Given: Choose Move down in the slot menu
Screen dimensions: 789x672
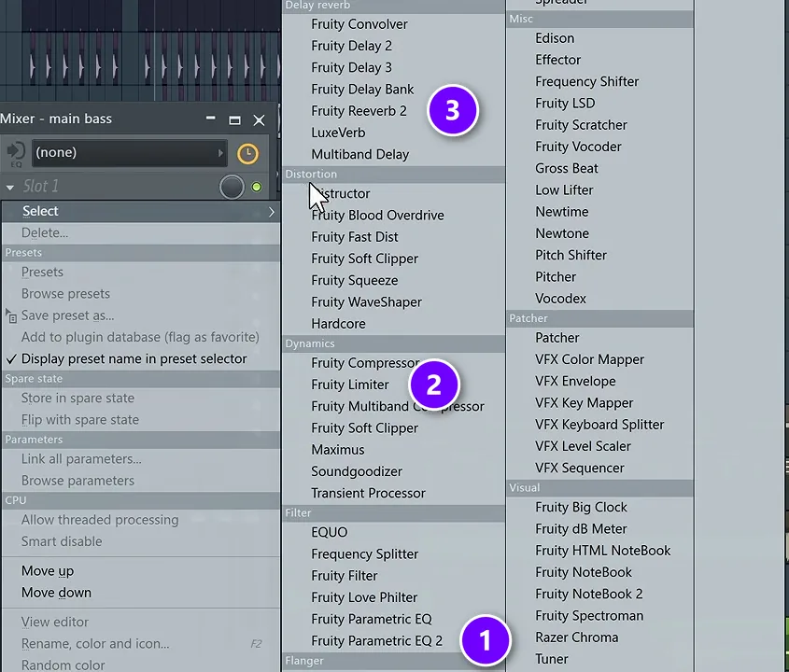Looking at the screenshot, I should coord(141,593).
